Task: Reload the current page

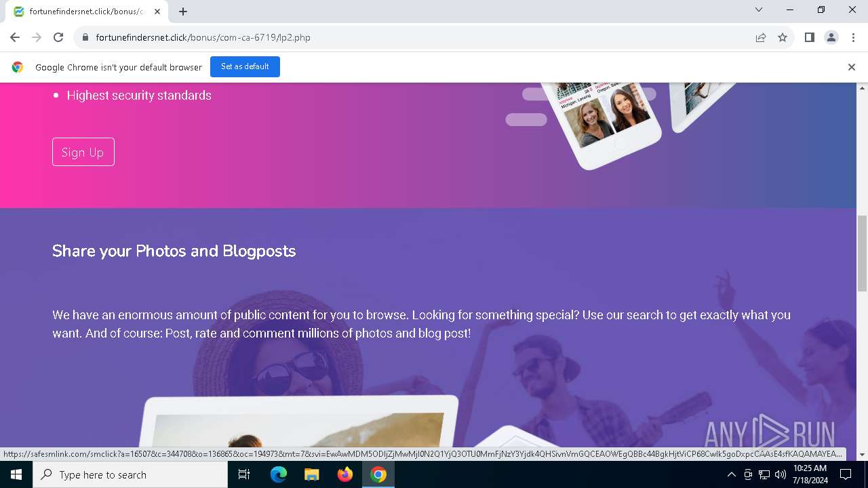Action: coord(58,37)
